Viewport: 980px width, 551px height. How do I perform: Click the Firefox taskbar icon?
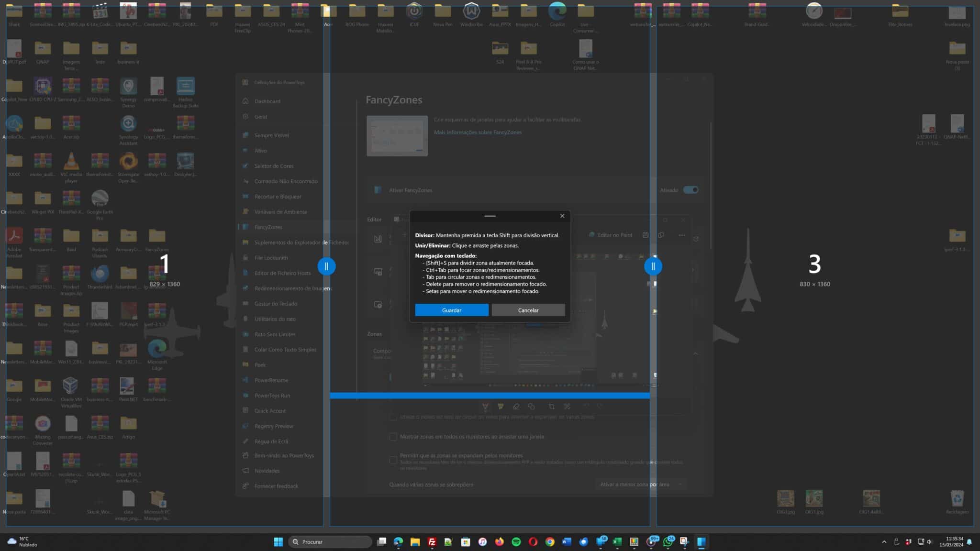pyautogui.click(x=499, y=542)
